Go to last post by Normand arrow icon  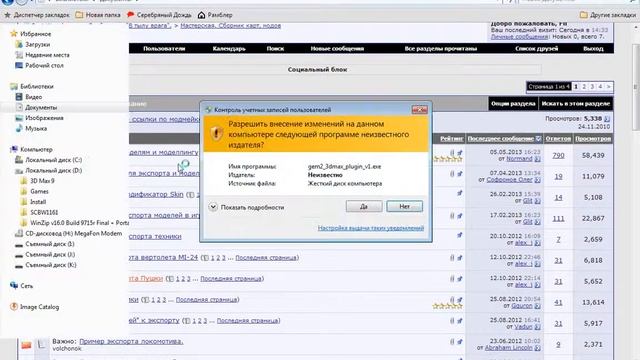click(538, 159)
